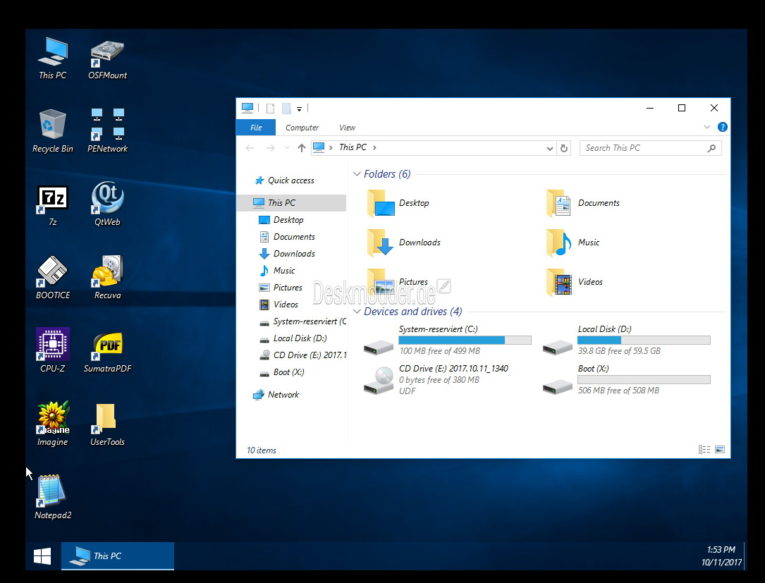Open the Computer ribbon tab

tap(302, 127)
